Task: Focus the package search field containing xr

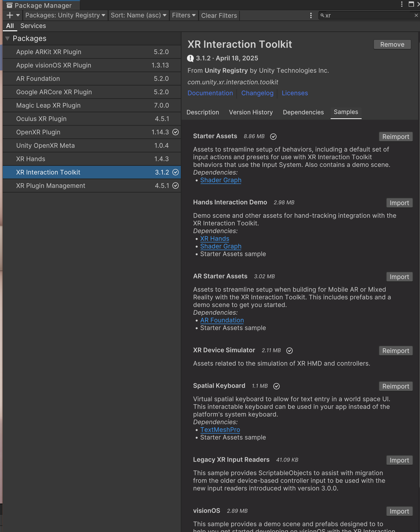Action: click(368, 15)
